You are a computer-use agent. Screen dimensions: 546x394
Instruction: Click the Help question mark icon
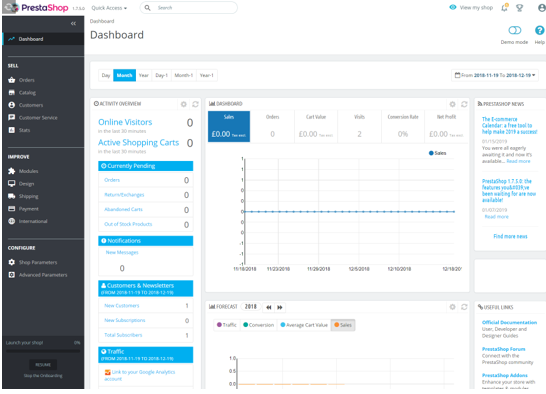click(539, 31)
